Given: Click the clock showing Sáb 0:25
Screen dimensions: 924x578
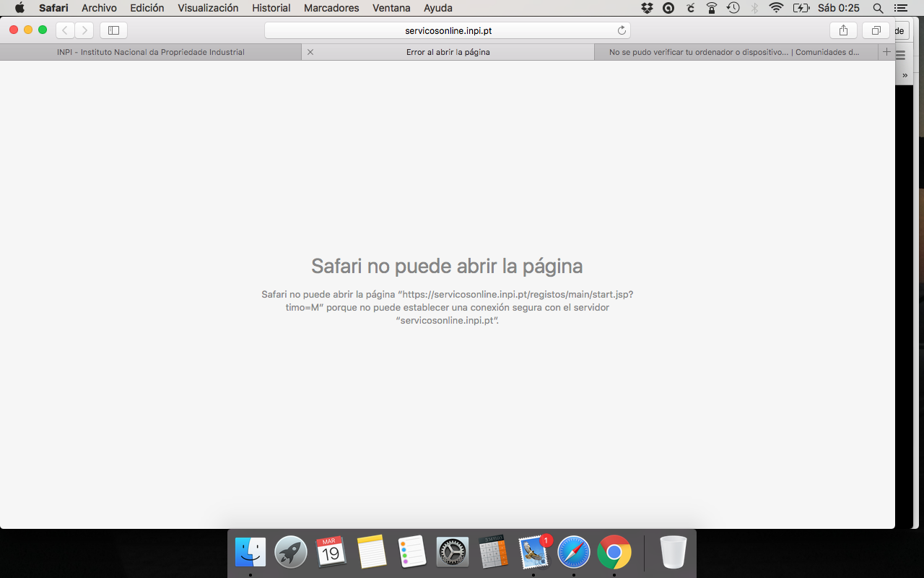Looking at the screenshot, I should point(839,8).
